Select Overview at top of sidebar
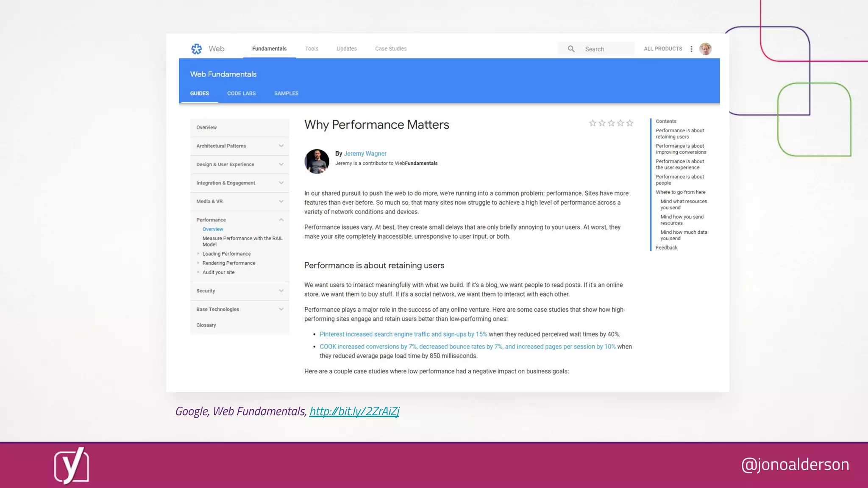Viewport: 868px width, 488px height. [206, 128]
